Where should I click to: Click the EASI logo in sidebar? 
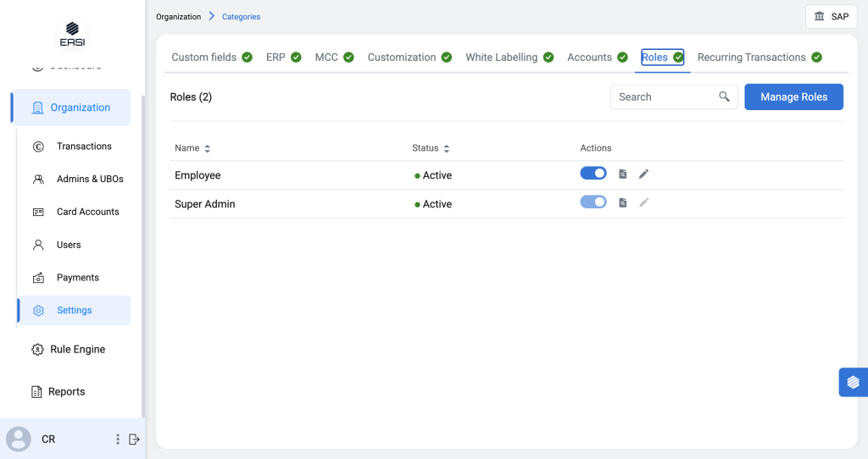point(73,33)
